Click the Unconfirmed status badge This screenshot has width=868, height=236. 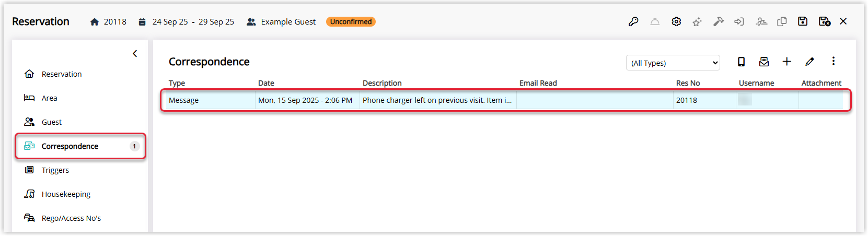[351, 21]
